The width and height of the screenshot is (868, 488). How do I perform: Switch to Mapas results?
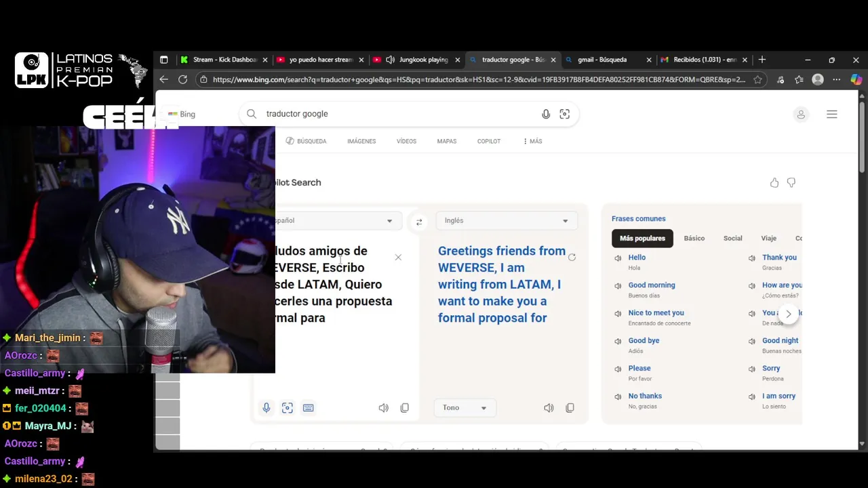pyautogui.click(x=447, y=141)
